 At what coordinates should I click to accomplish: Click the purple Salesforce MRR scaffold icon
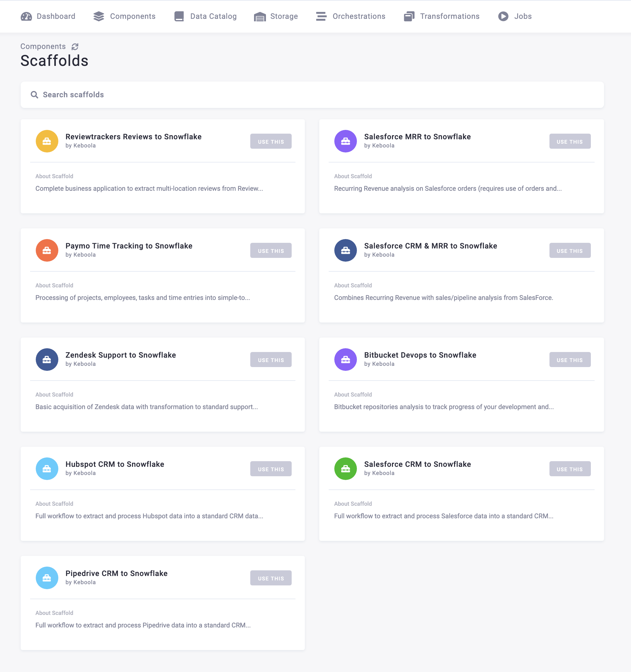[x=345, y=141]
